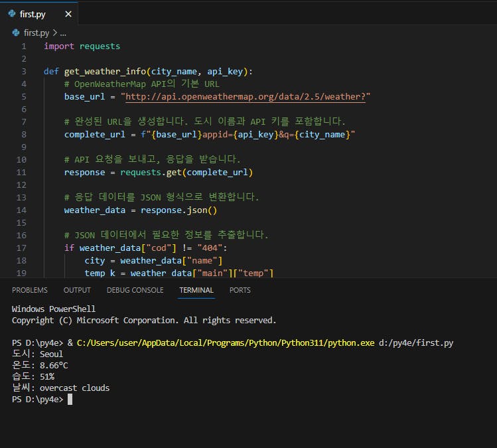Place cursor on 'import requests' line
This screenshot has width=497, height=448.
click(82, 46)
